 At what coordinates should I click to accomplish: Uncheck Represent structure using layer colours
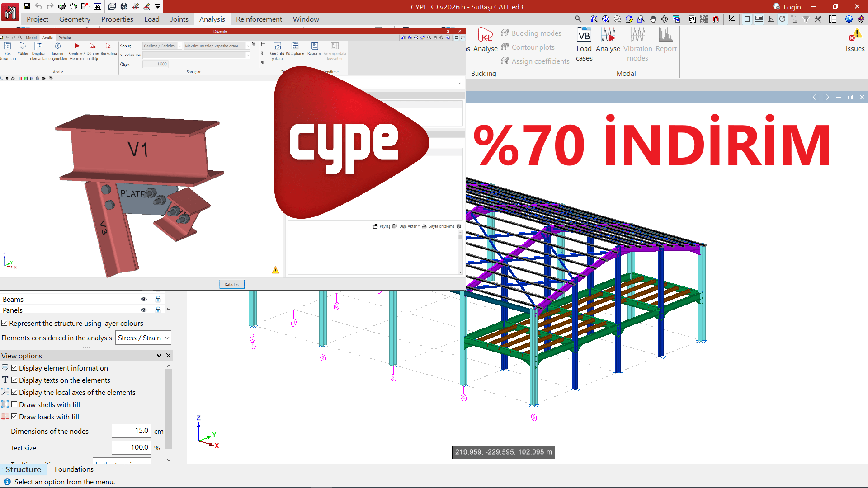(5, 323)
